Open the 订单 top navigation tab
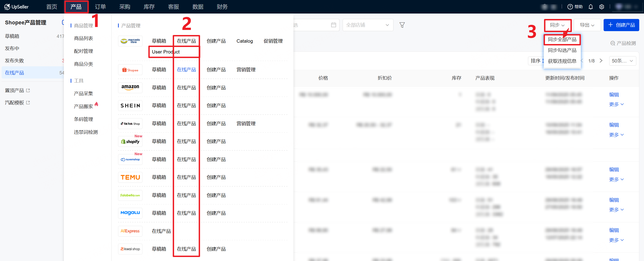644x261 pixels. [100, 7]
